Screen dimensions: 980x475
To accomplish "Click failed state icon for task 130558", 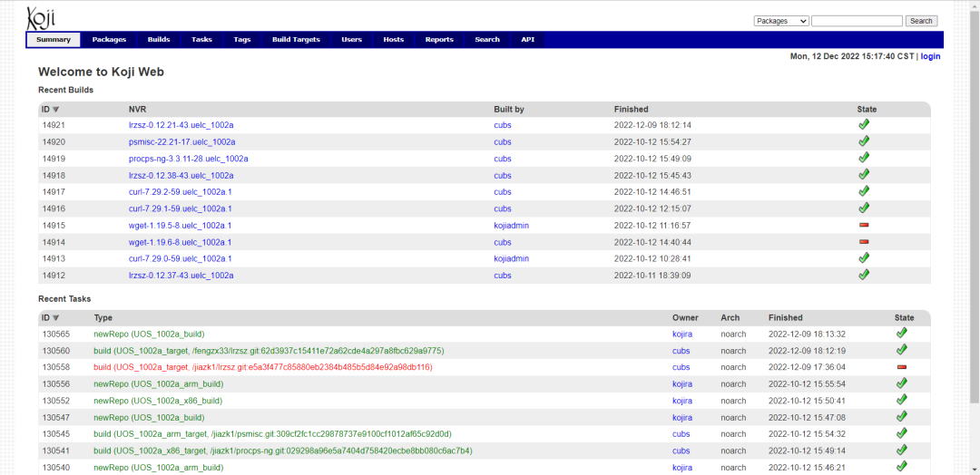I will point(901,367).
